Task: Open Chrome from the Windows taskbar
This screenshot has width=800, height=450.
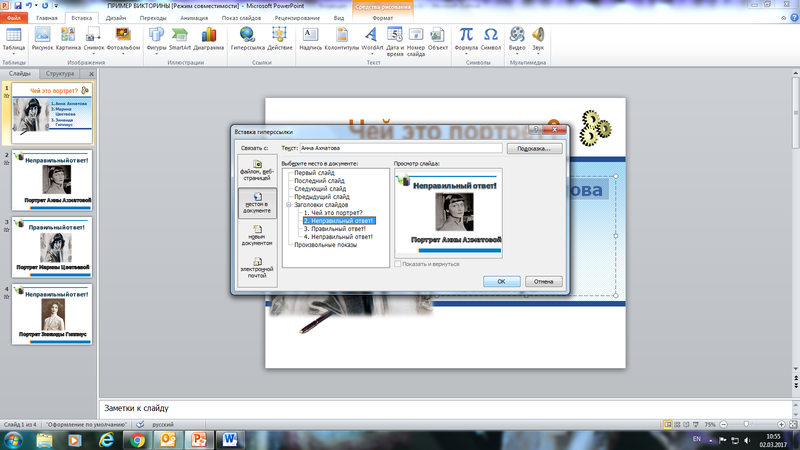Action: (137, 440)
